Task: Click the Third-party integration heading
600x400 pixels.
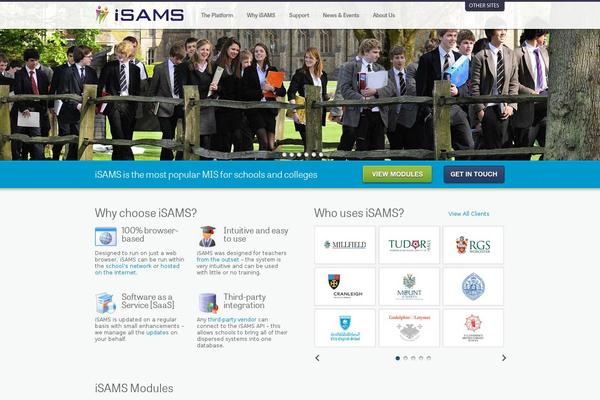Action: coord(245,301)
